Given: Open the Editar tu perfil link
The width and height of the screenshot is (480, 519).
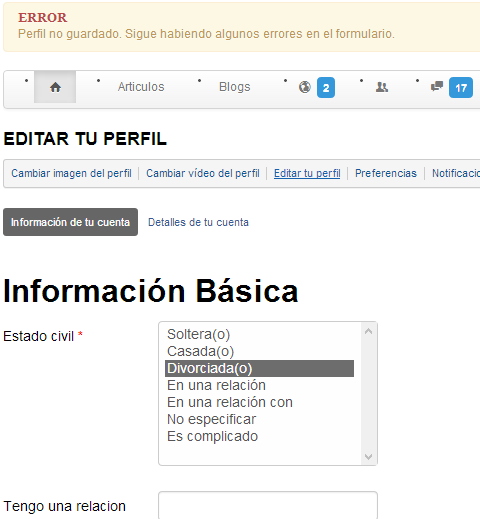Looking at the screenshot, I should tap(307, 173).
